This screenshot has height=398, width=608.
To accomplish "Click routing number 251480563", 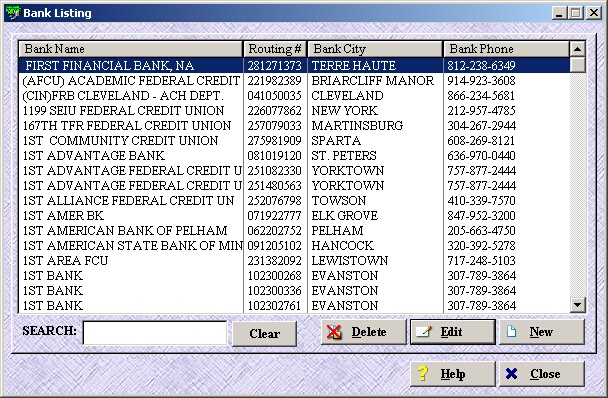I will pos(275,186).
